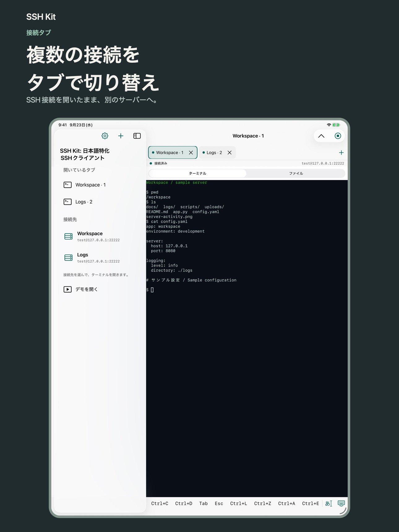399x532 pixels.
Task: Tap the Ctrl+D shortcut key
Action: pyautogui.click(x=184, y=504)
